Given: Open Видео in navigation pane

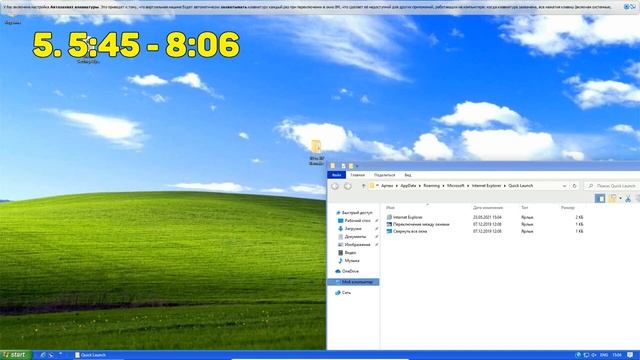Looking at the screenshot, I should tap(347, 253).
